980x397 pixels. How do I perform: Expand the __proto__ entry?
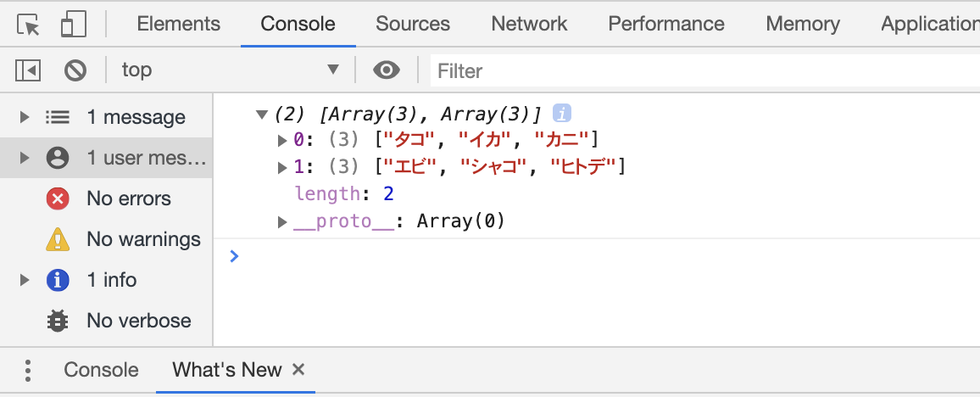(281, 222)
